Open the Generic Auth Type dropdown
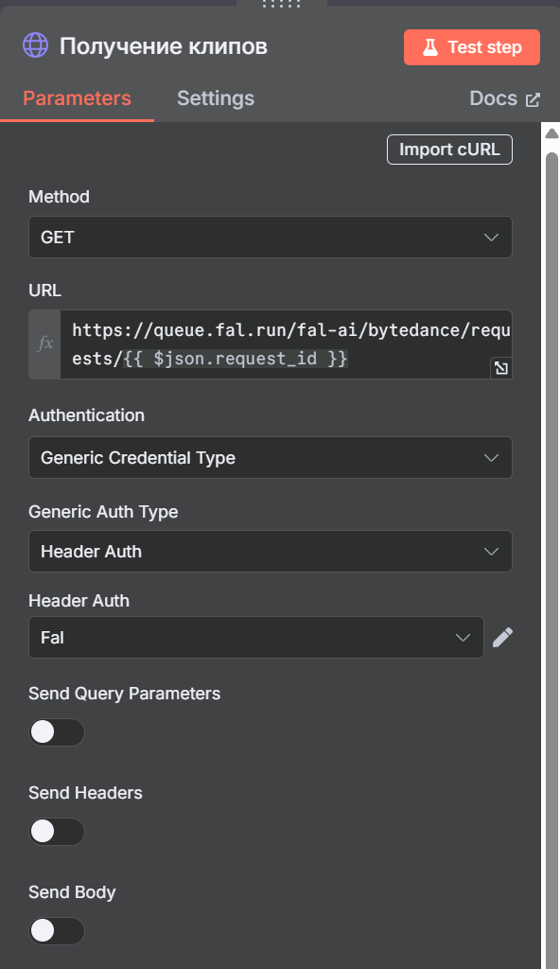The height and width of the screenshot is (969, 560). click(x=271, y=552)
